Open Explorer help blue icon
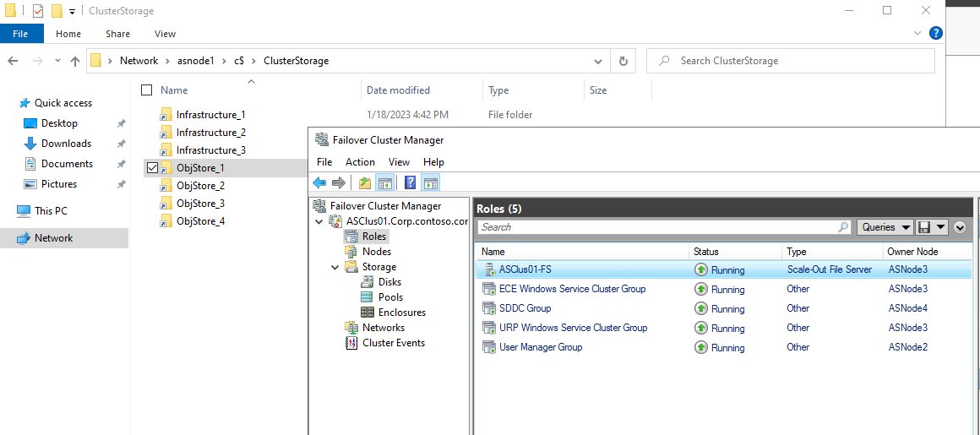 pyautogui.click(x=935, y=33)
